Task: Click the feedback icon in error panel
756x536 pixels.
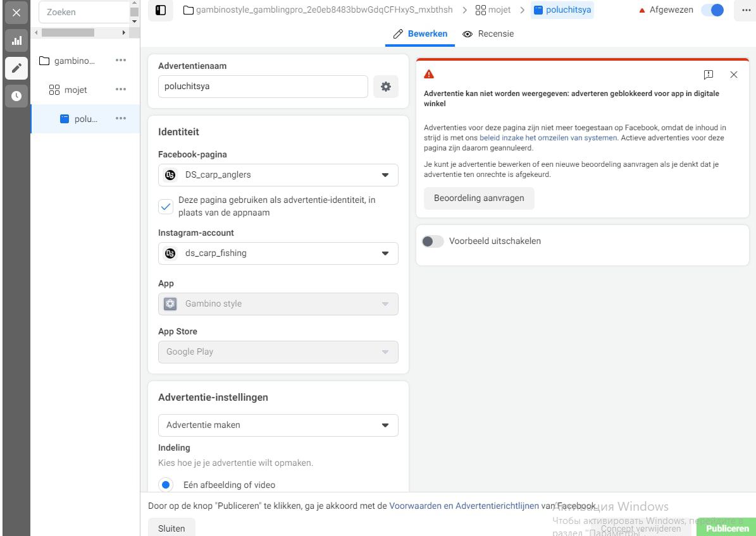Action: (709, 75)
